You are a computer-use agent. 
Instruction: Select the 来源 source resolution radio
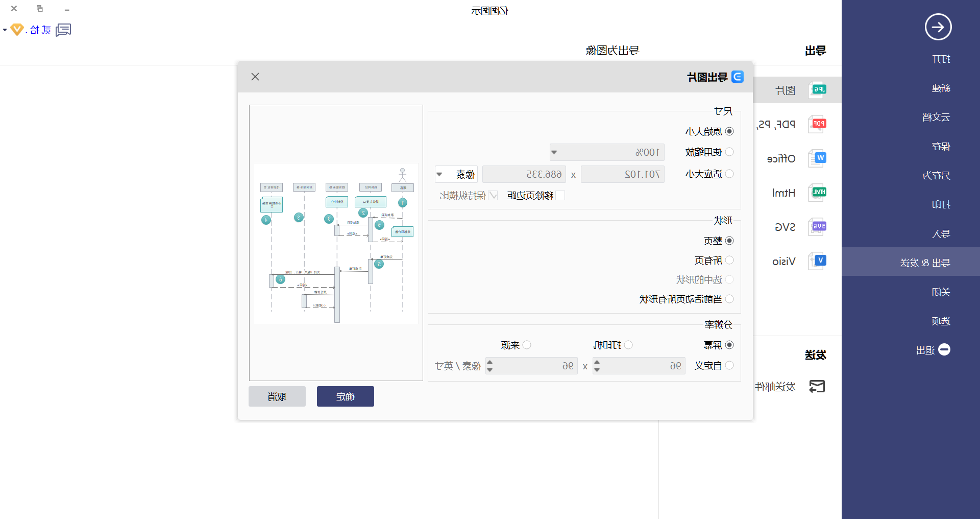tap(527, 345)
